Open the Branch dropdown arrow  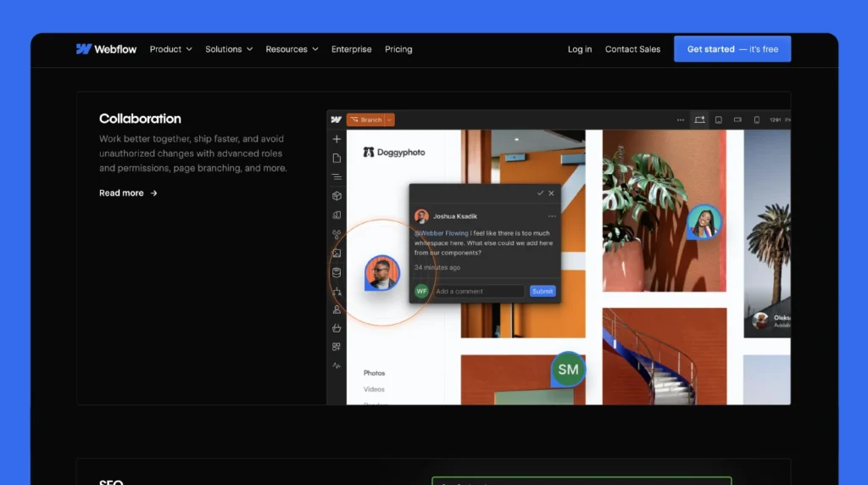coord(390,120)
